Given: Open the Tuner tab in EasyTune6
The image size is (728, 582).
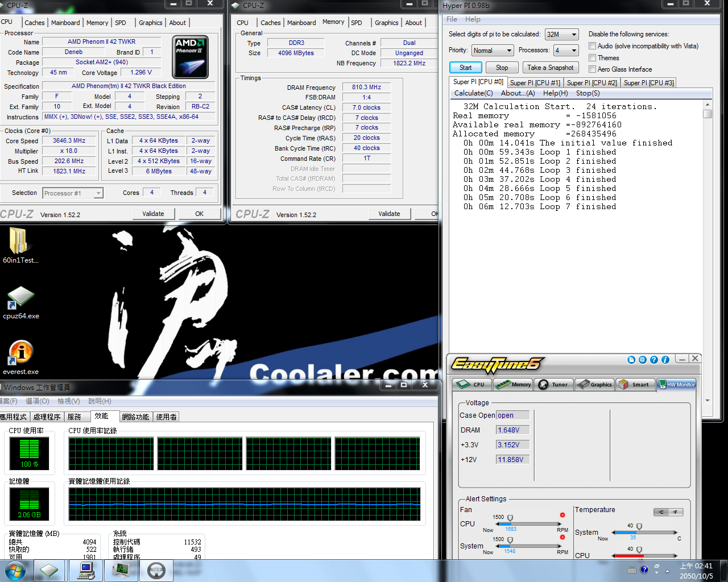Looking at the screenshot, I should (553, 385).
